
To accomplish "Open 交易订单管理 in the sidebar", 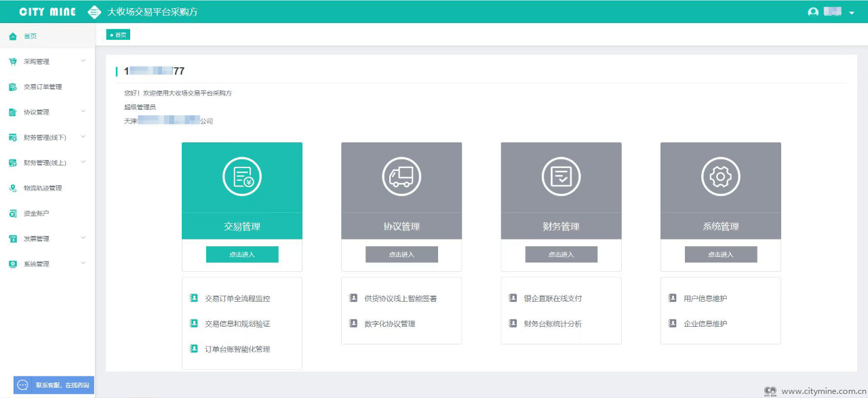I will (x=42, y=87).
